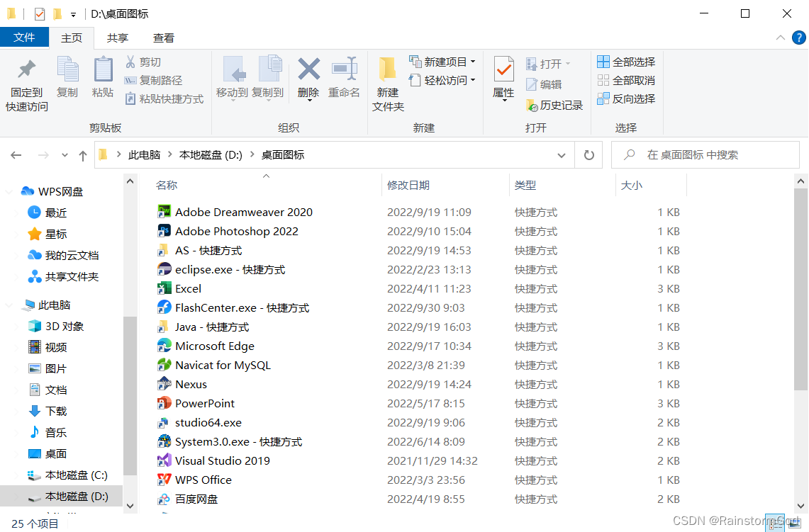Click Paste Shortcut (粘贴快捷方式)
This screenshot has height=532, width=809.
[x=164, y=99]
